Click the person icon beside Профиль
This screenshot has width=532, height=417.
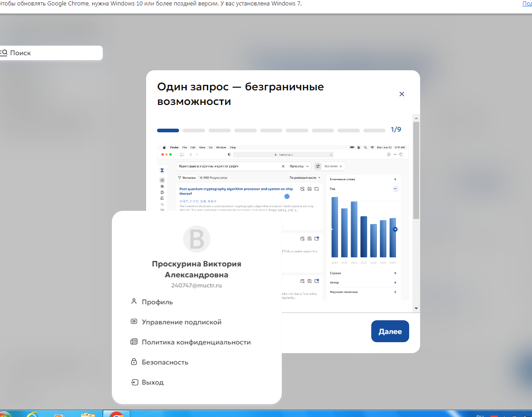pos(134,301)
